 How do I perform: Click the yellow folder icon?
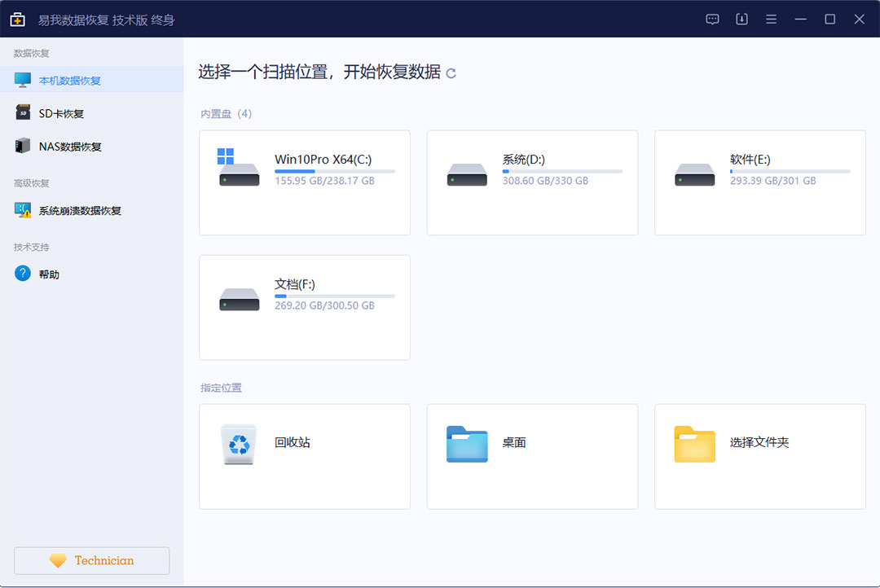[x=695, y=444]
